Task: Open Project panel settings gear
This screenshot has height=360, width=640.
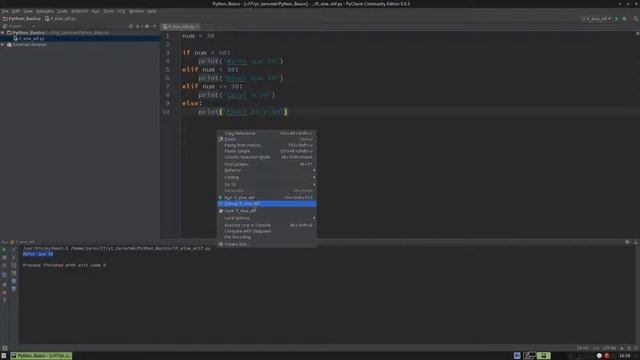Action: (147, 26)
